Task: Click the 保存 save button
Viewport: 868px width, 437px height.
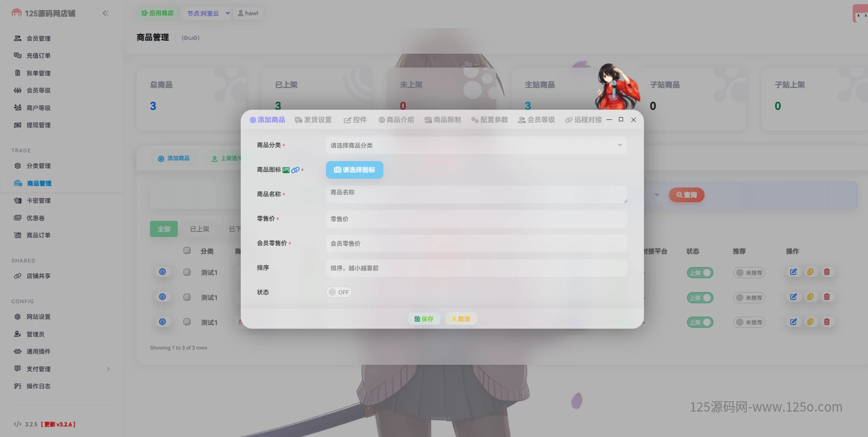Action: pos(424,318)
